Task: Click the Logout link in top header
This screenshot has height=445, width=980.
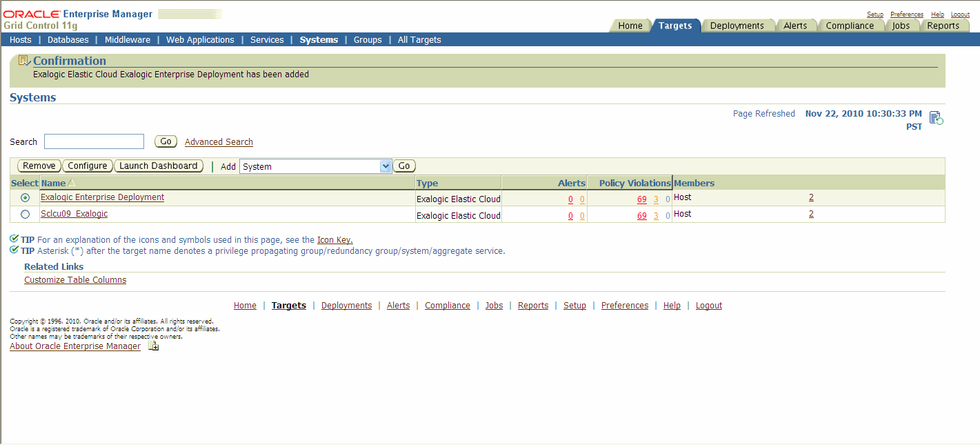Action: point(960,14)
